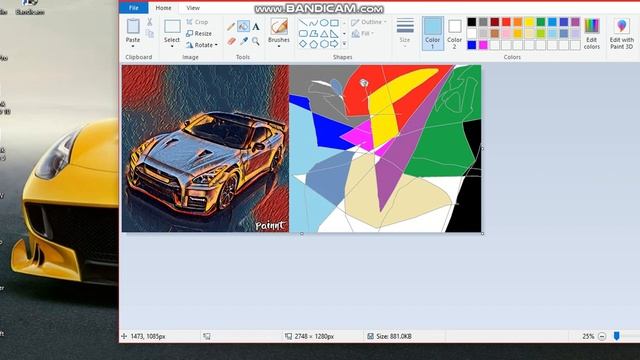Select the Color picker eyedropper tool
The image size is (640, 360).
(x=244, y=41)
